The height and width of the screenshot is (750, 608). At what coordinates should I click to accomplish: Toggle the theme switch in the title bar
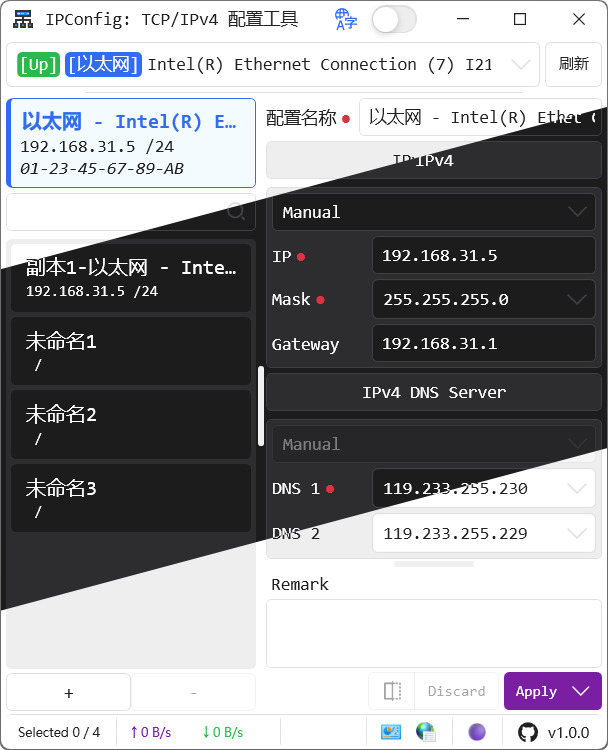coord(394,20)
